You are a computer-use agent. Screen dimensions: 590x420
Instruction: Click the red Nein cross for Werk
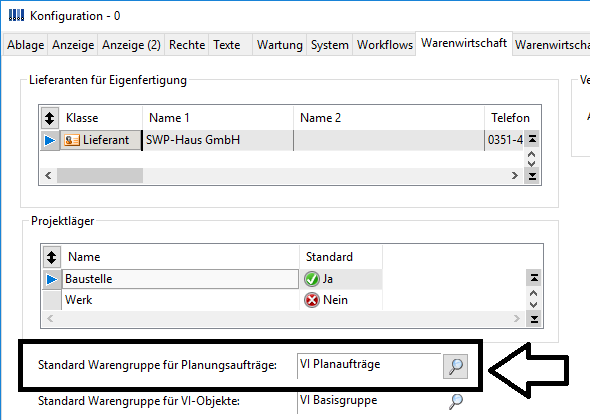pyautogui.click(x=312, y=300)
